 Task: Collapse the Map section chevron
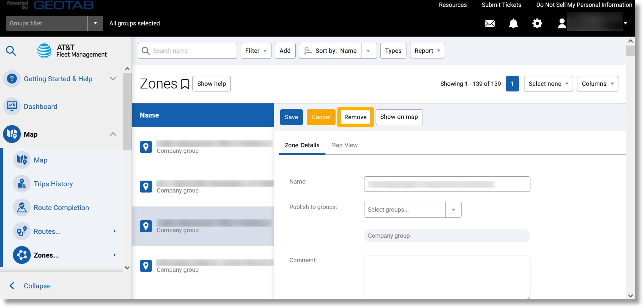click(113, 134)
